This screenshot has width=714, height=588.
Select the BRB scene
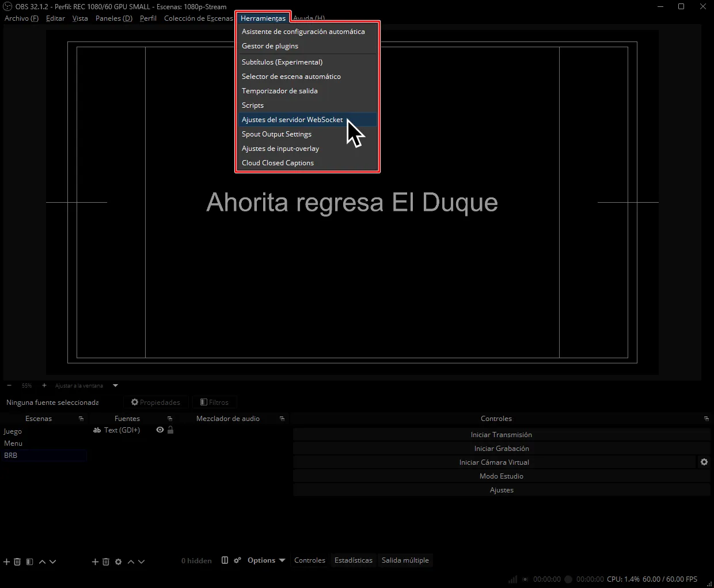tap(44, 456)
